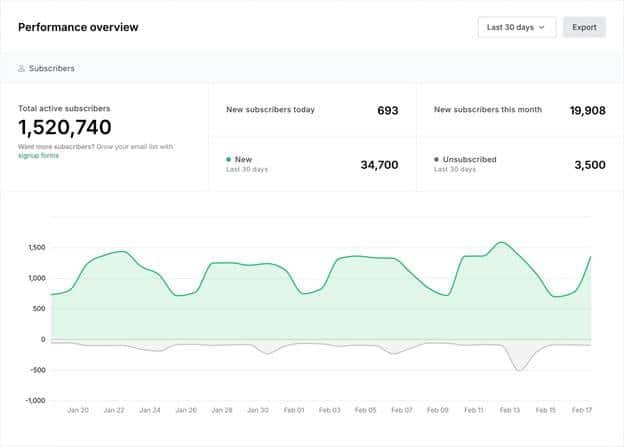The image size is (624, 447).
Task: Click the green New legend dot
Action: tap(229, 159)
